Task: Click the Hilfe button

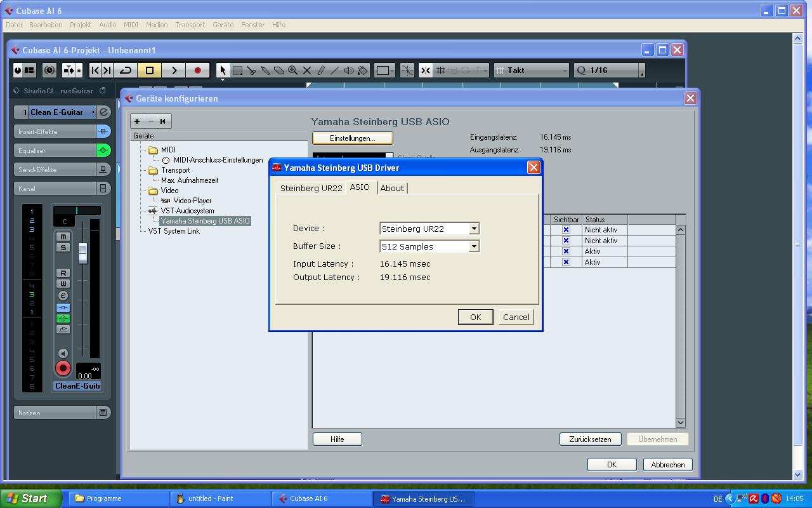Action: (x=337, y=439)
